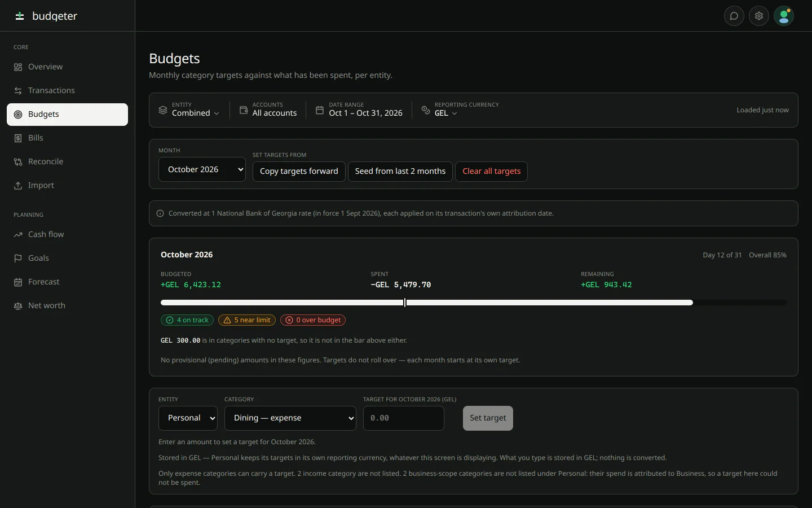This screenshot has height=508, width=812.
Task: Click the Loaded just now status
Action: tap(762, 110)
